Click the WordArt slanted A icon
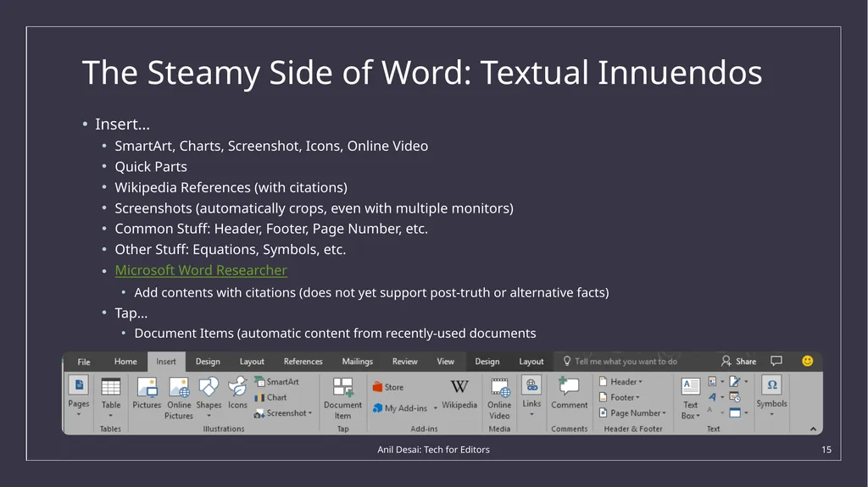 [712, 396]
